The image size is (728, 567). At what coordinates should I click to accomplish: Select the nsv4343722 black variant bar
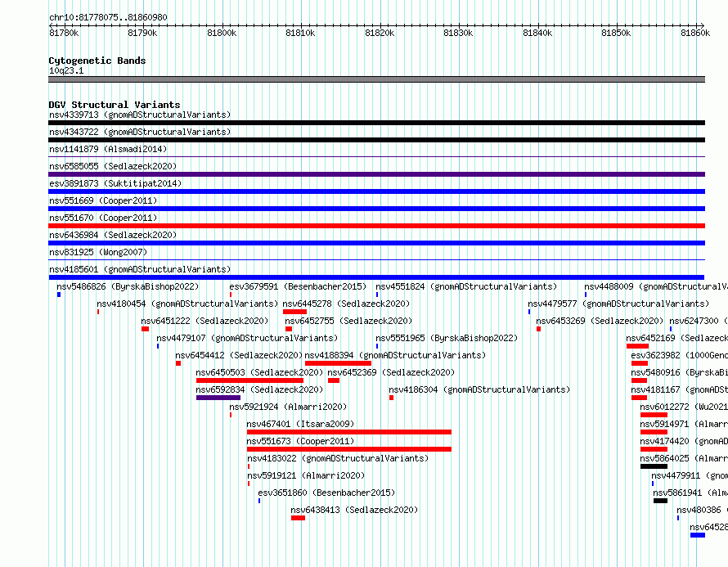tap(376, 140)
